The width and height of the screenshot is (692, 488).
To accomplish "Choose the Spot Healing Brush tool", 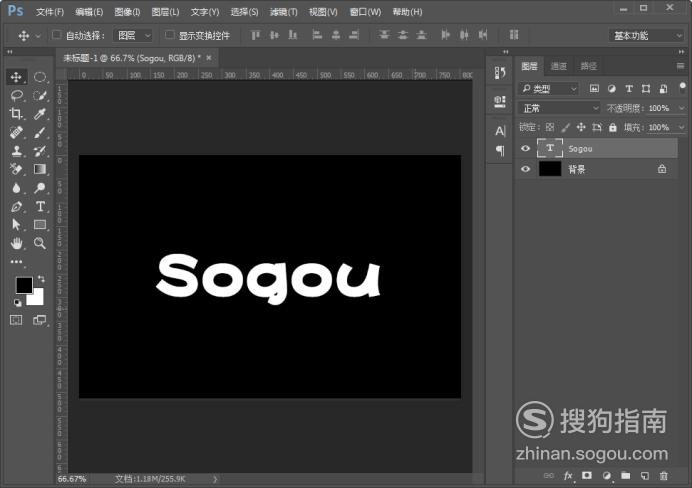I will 16,132.
